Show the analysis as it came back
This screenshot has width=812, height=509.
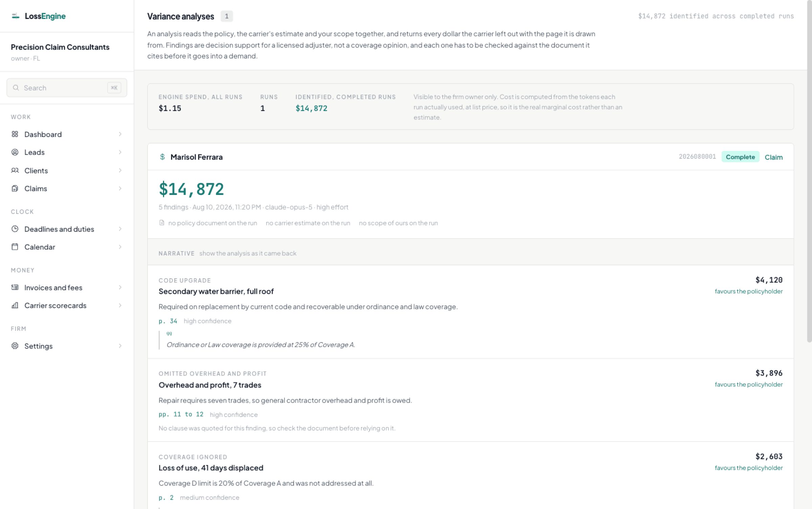pos(248,253)
